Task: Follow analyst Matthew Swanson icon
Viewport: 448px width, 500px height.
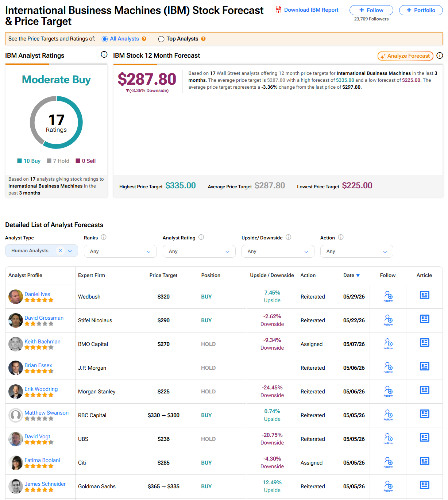Action: pyautogui.click(x=388, y=415)
